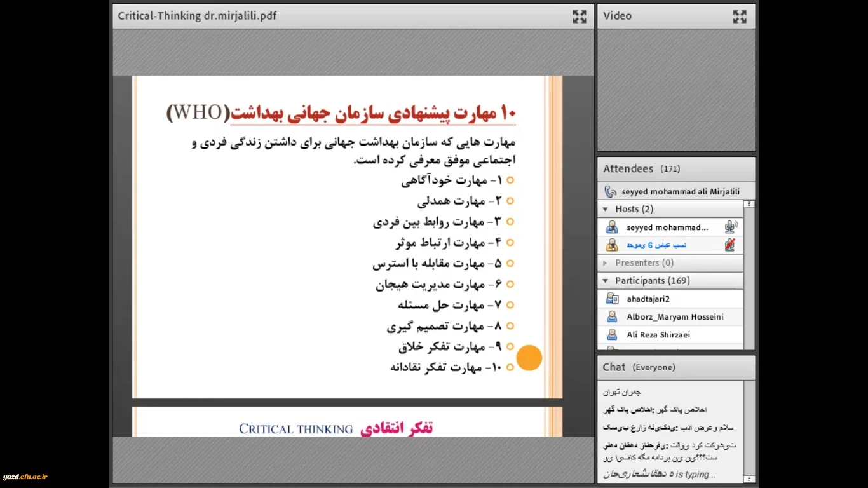868x488 pixels.
Task: Expand the Presenters (0) group
Action: tap(606, 262)
